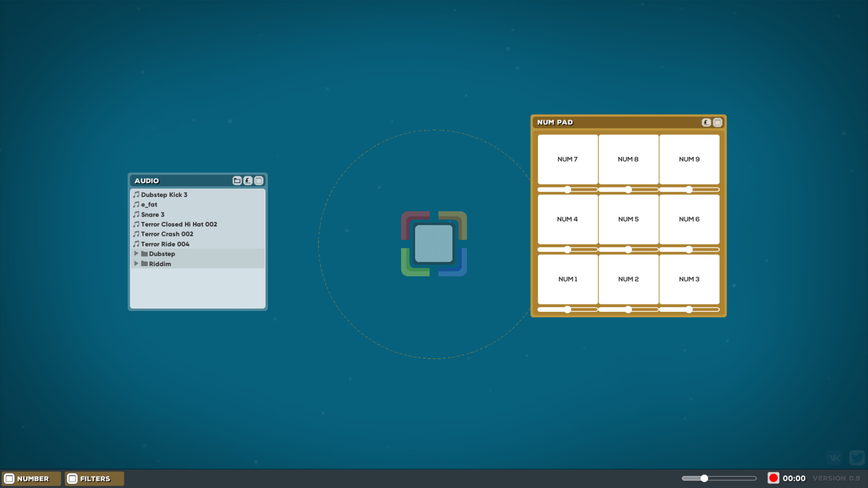Click the music note icon beside Snare 3
This screenshot has height=488, width=868.
click(x=137, y=214)
